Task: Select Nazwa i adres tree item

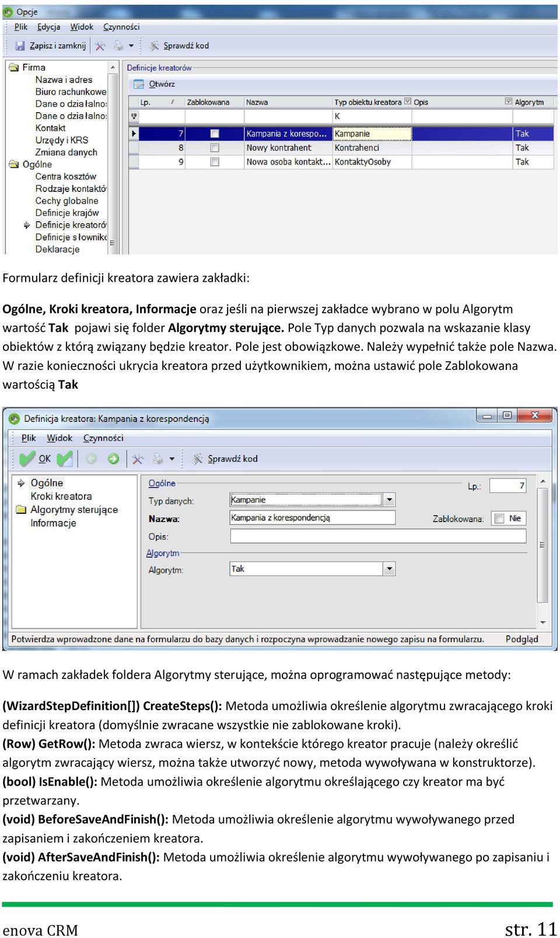Action: coord(64,79)
